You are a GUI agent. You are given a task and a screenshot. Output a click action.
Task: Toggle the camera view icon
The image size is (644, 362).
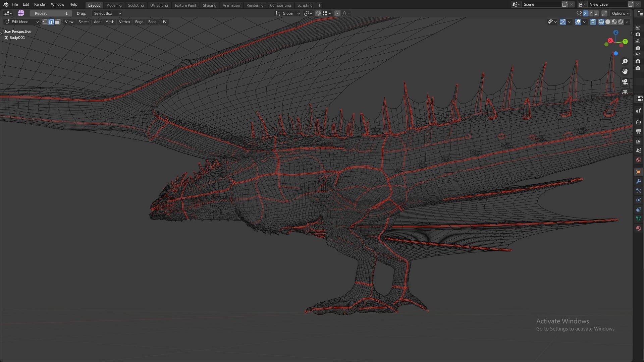[x=625, y=82]
